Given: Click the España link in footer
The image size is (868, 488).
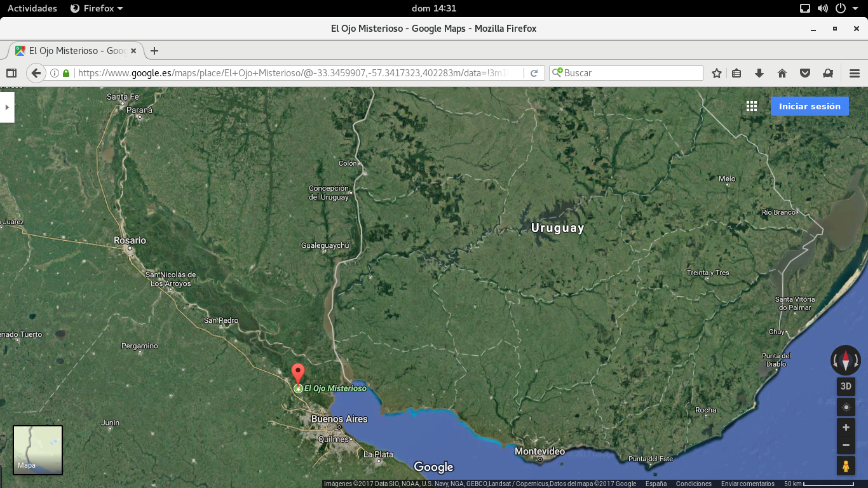Looking at the screenshot, I should [656, 484].
